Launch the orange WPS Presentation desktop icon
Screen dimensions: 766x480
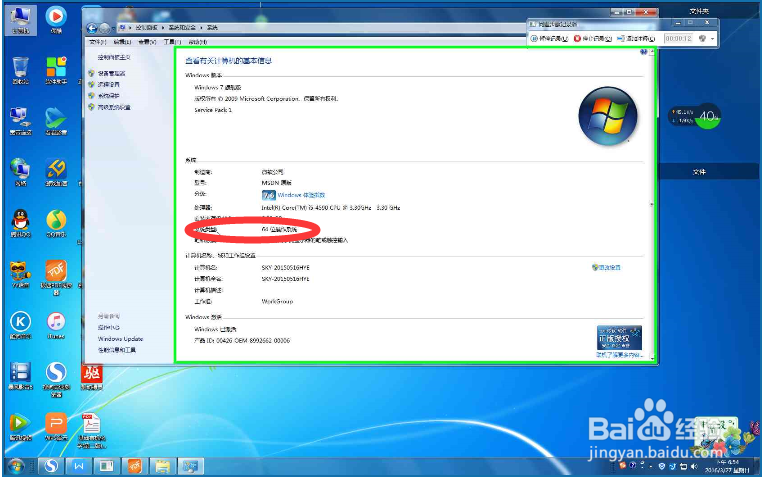[x=56, y=426]
